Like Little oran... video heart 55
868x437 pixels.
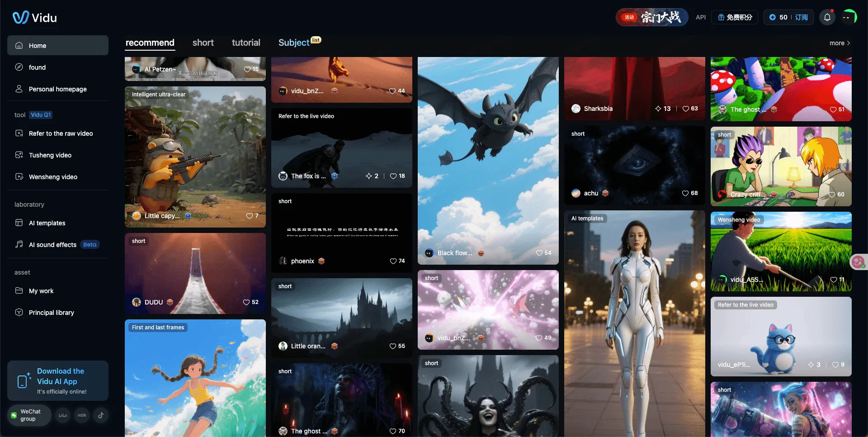click(x=393, y=346)
